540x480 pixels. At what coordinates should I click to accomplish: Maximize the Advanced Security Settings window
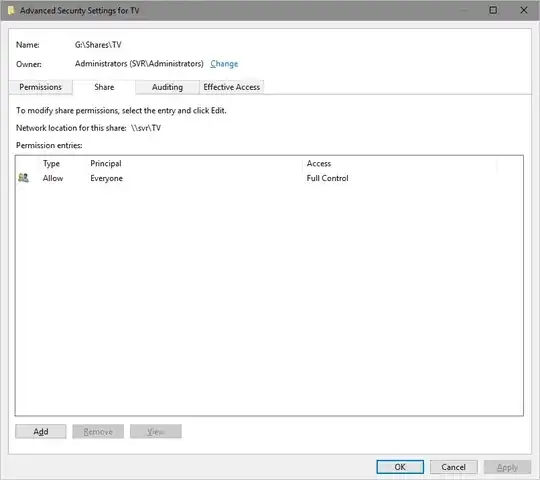[493, 10]
